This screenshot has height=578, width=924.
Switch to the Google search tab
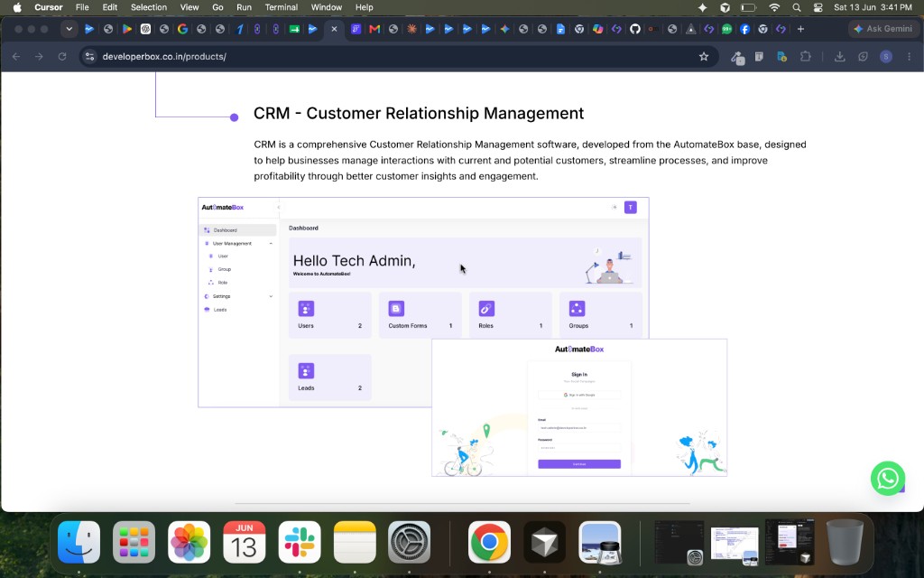182,29
